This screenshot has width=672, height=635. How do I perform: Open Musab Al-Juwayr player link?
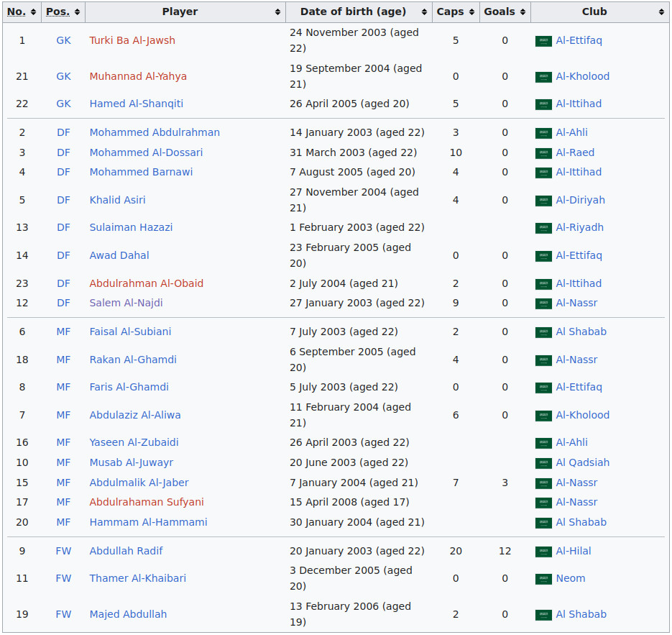click(x=131, y=462)
